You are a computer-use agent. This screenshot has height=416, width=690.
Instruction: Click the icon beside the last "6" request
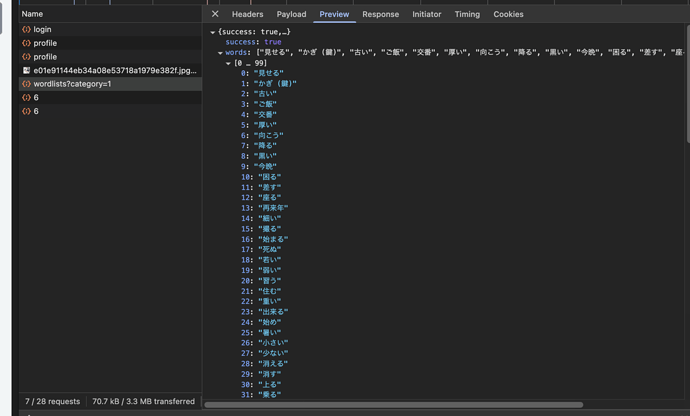point(27,111)
